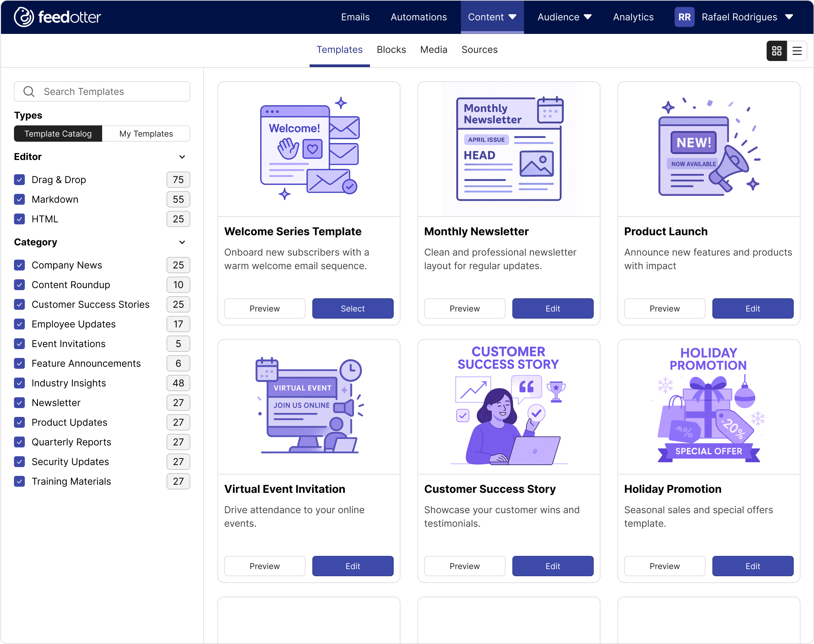Open the Holiday Promotion thumbnail image
This screenshot has width=814, height=644.
pyautogui.click(x=709, y=406)
